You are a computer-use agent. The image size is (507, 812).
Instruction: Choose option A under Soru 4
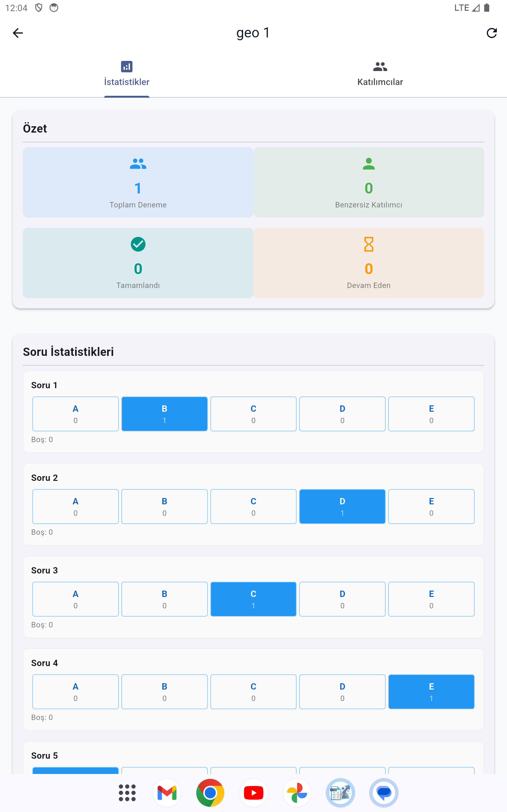click(x=75, y=691)
